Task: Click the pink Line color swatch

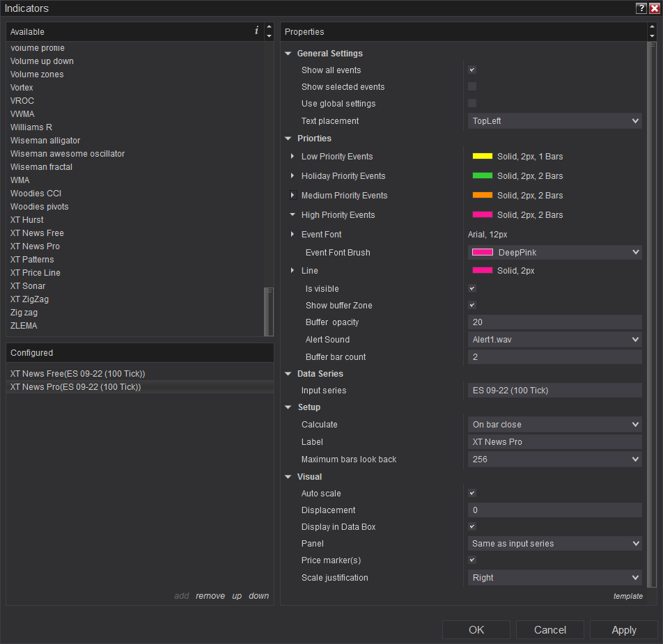Action: pyautogui.click(x=483, y=270)
